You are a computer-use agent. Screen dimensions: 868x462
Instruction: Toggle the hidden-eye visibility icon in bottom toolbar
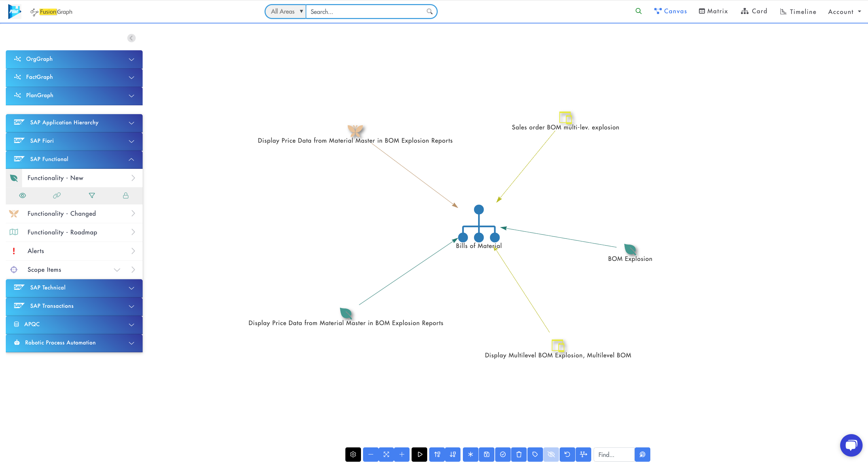click(551, 454)
